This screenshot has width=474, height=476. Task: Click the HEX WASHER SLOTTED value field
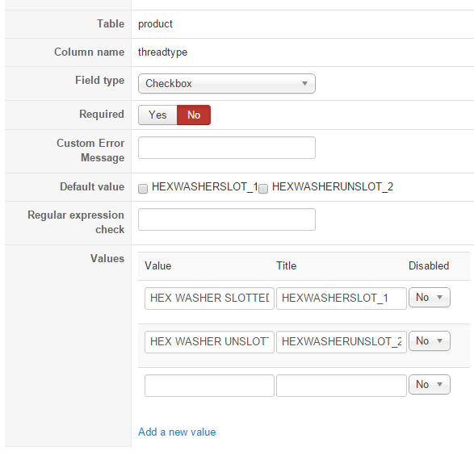click(x=209, y=299)
